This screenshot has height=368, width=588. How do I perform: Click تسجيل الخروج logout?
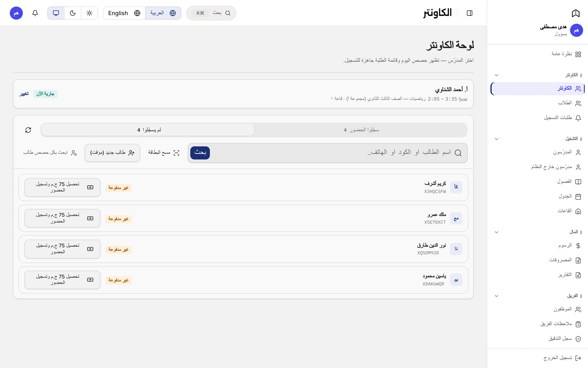coord(538,358)
